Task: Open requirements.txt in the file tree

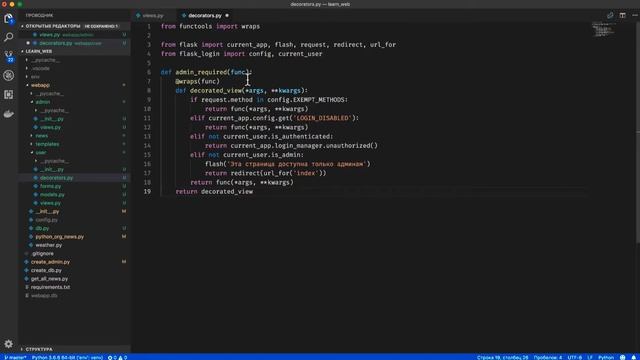Action: (50, 287)
